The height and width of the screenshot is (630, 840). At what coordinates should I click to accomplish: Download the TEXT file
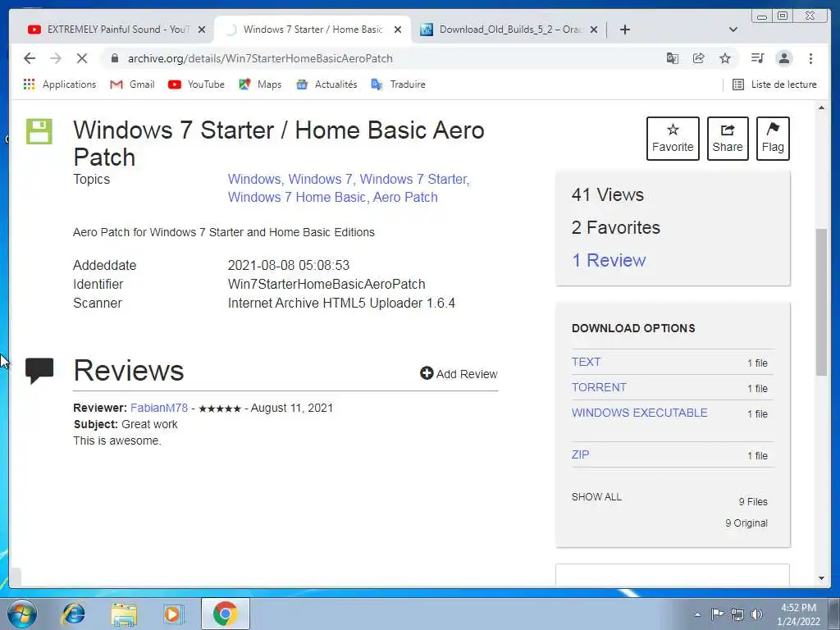pyautogui.click(x=586, y=362)
